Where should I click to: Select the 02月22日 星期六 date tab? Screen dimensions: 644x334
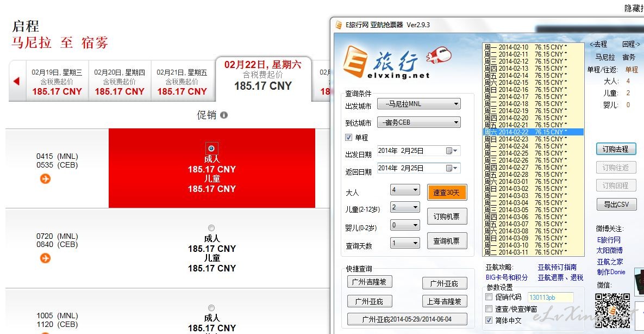pos(263,79)
